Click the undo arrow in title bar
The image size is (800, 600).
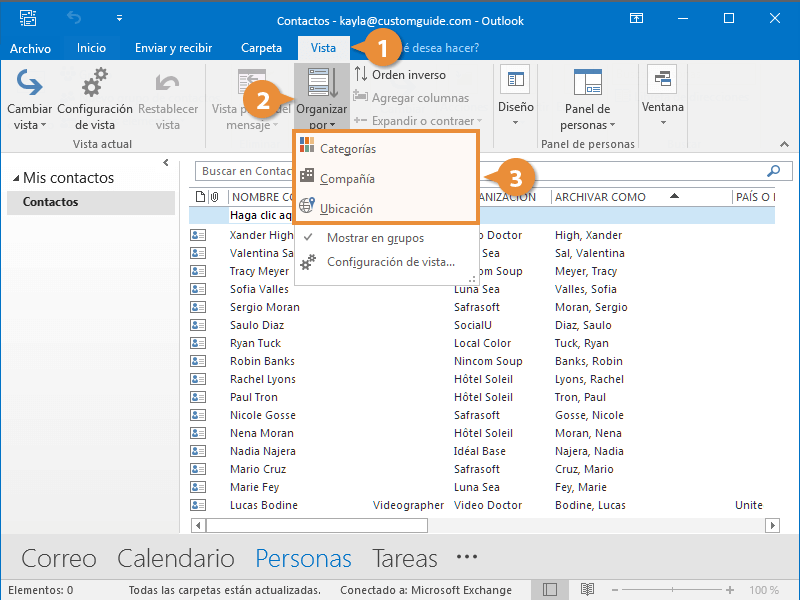pyautogui.click(x=74, y=18)
